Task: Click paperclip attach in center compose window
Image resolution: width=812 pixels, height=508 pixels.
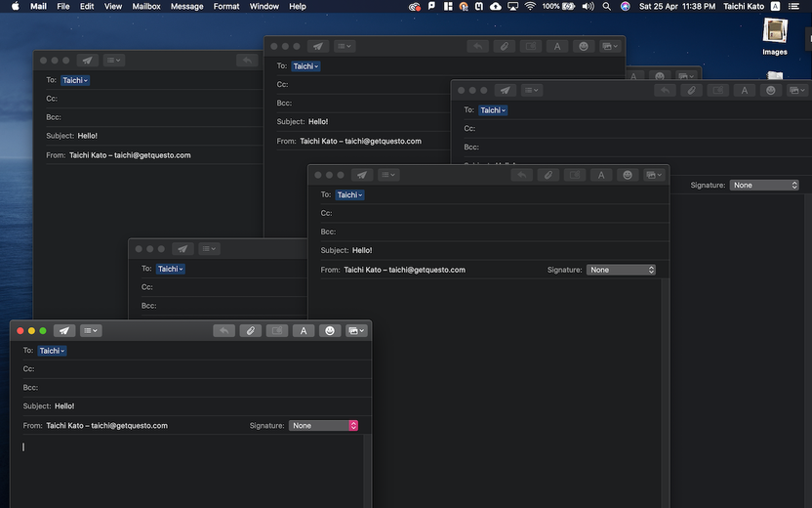Action: pos(548,175)
